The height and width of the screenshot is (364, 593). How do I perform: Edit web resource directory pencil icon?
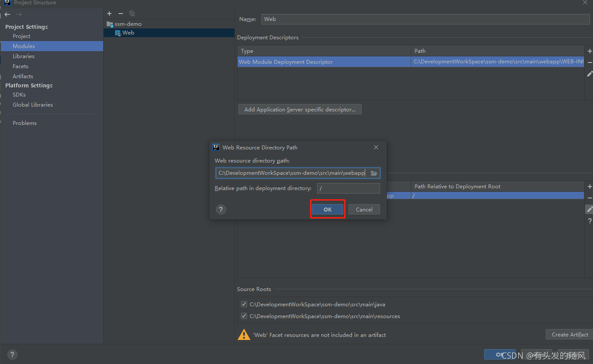tap(590, 209)
